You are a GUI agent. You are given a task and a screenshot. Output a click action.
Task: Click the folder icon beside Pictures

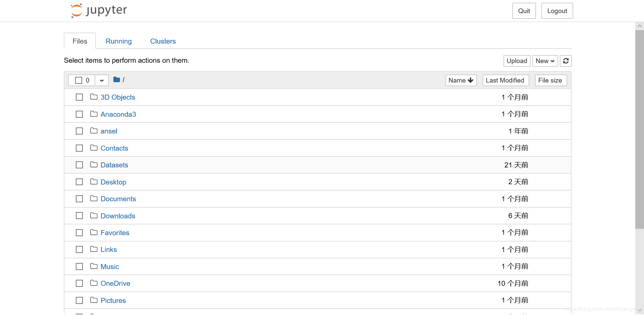point(94,300)
